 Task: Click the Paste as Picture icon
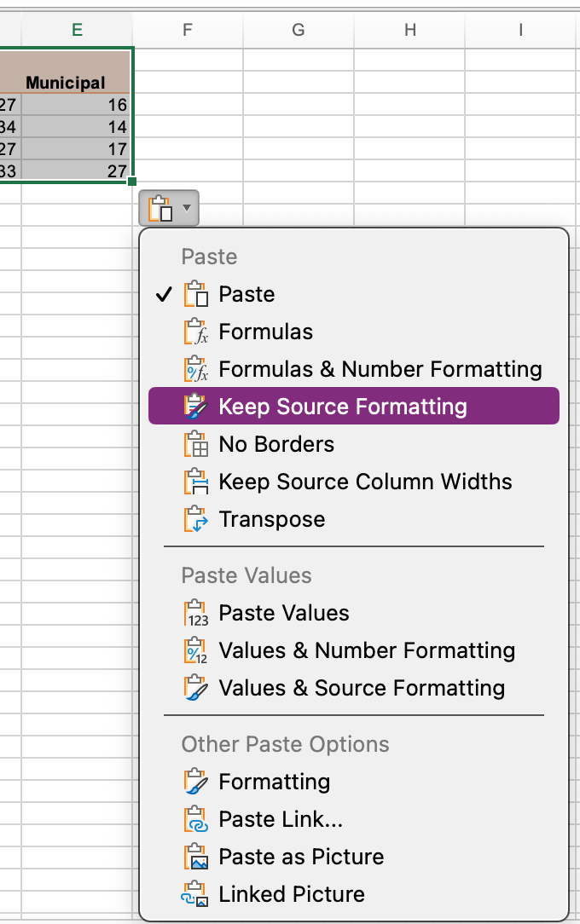[x=195, y=857]
